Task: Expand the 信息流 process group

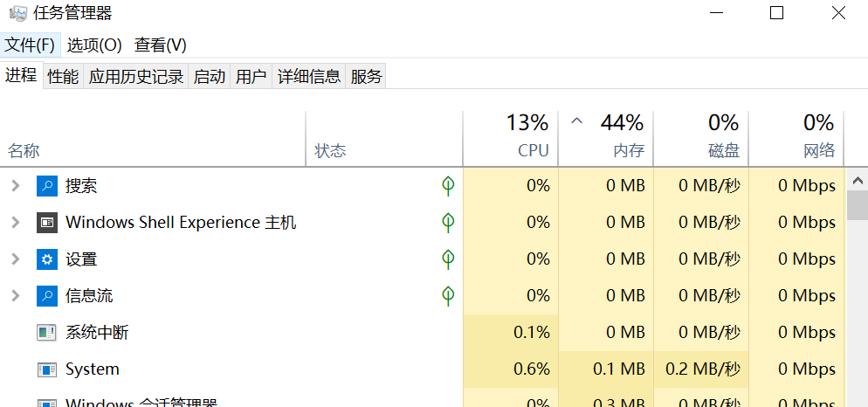Action: click(x=15, y=296)
